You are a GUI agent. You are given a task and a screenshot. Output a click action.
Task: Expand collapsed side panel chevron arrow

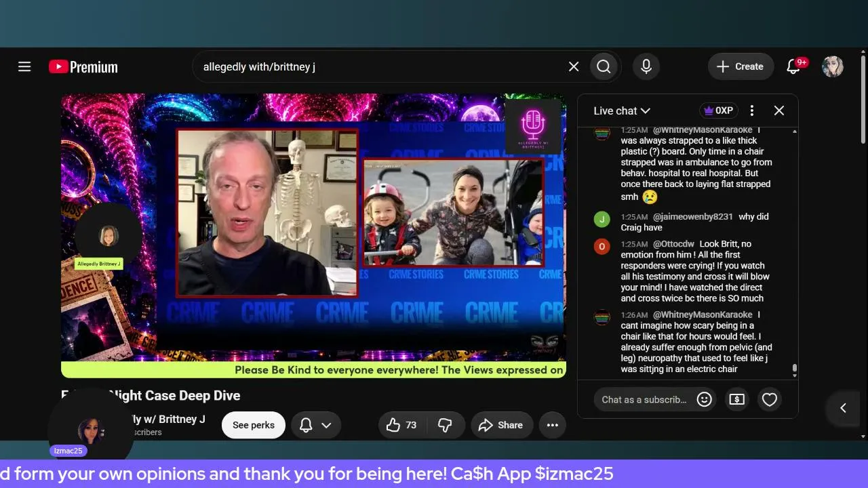click(843, 408)
